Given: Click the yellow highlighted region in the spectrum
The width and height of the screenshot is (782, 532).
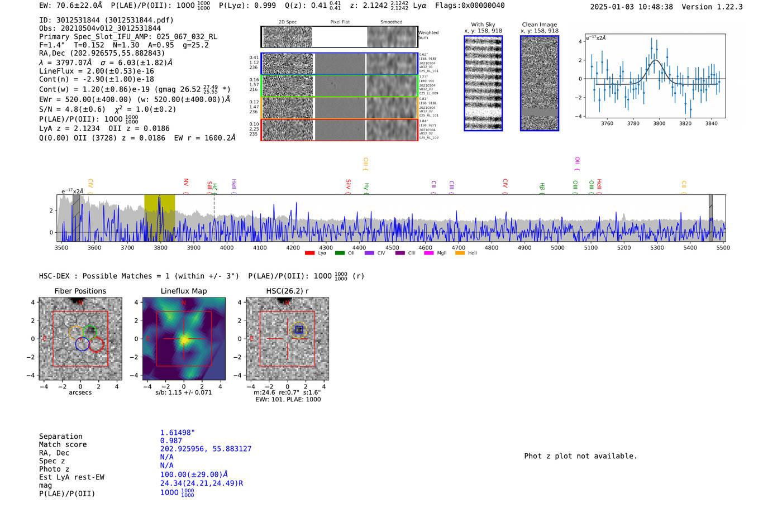Looking at the screenshot, I should (x=159, y=218).
